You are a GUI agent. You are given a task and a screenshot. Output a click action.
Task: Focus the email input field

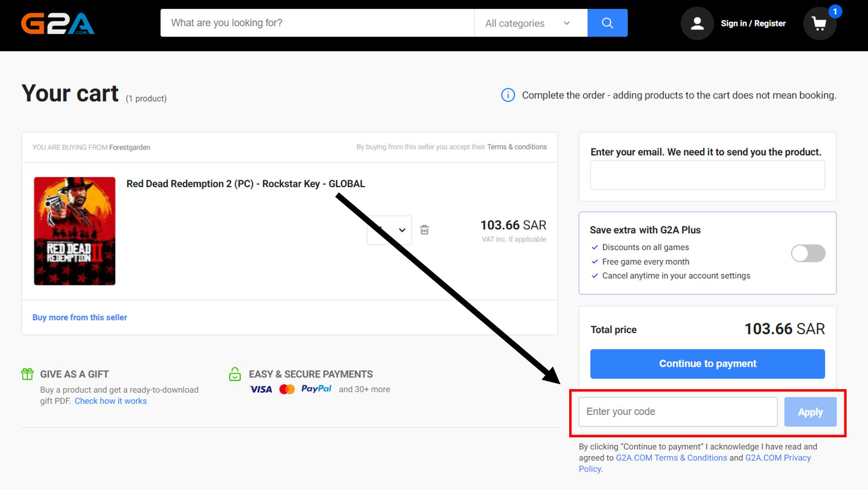707,175
